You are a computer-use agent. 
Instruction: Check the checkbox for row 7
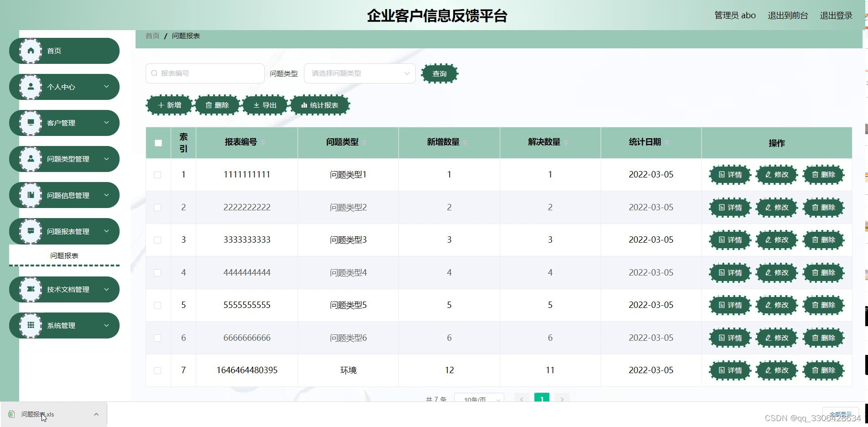pyautogui.click(x=157, y=370)
